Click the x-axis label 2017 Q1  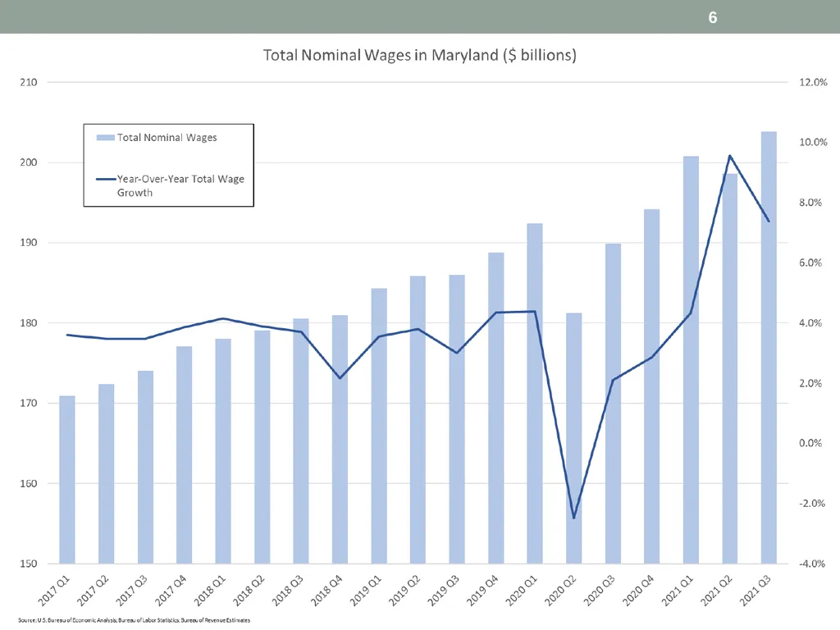(x=53, y=591)
